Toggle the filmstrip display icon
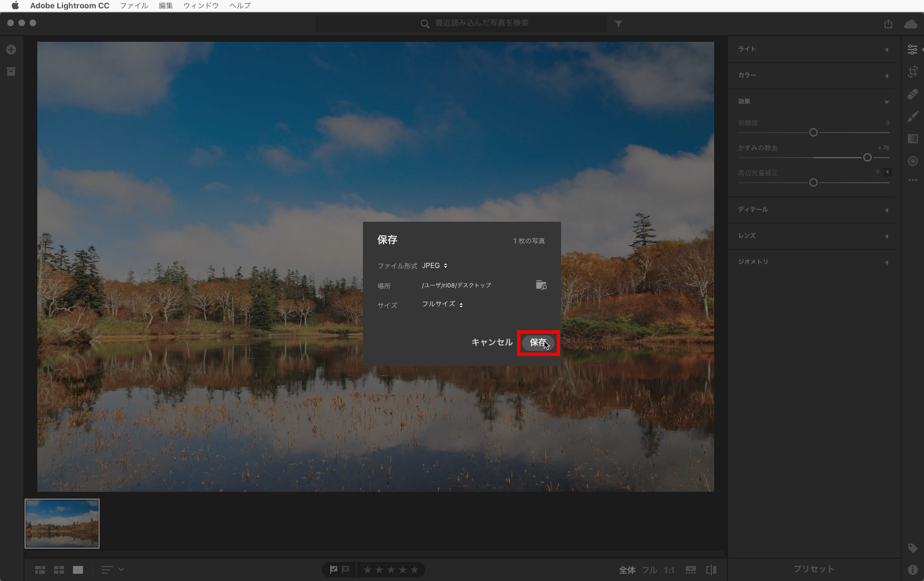 pos(691,570)
